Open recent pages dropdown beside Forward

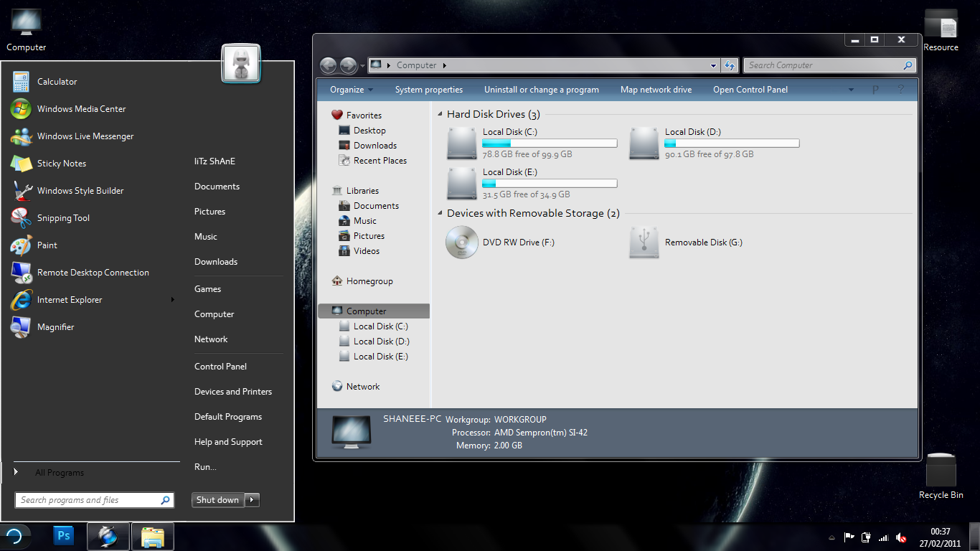(362, 65)
